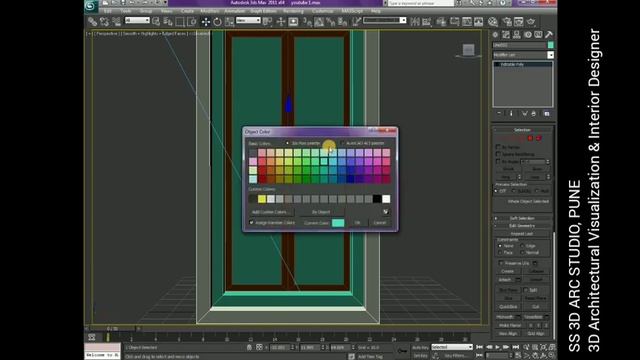The image size is (640, 360).
Task: Click the ViewCube in the viewport
Action: [469, 50]
